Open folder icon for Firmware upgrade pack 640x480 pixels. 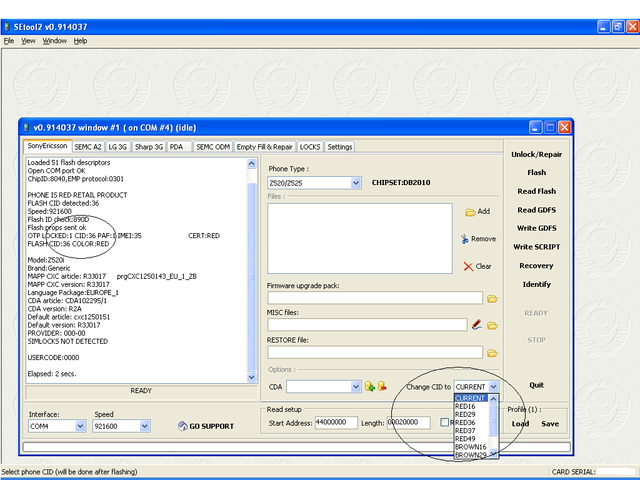tap(492, 299)
